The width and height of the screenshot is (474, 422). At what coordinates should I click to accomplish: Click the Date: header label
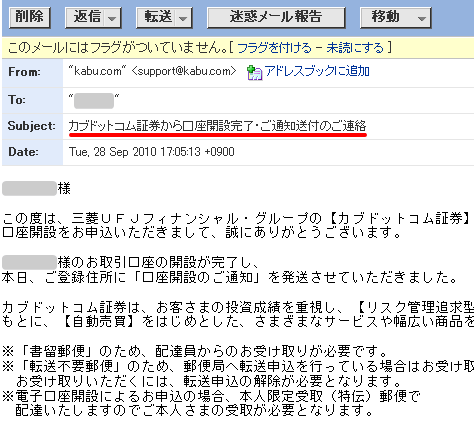(23, 152)
